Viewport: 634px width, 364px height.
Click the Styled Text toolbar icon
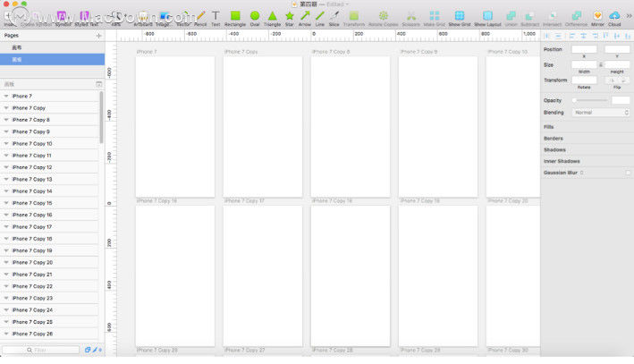coord(86,18)
